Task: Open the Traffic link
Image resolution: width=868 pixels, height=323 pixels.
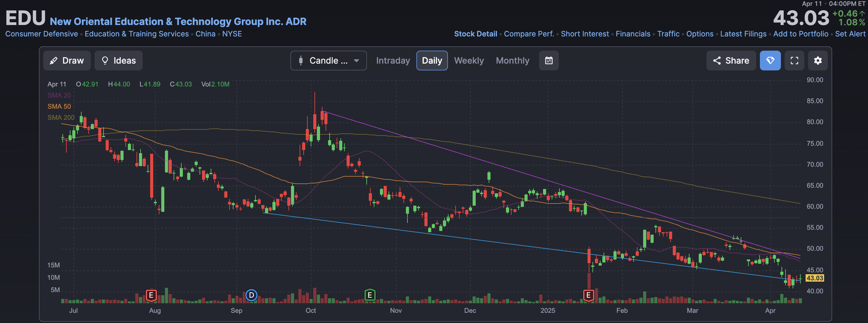Action: pos(668,34)
